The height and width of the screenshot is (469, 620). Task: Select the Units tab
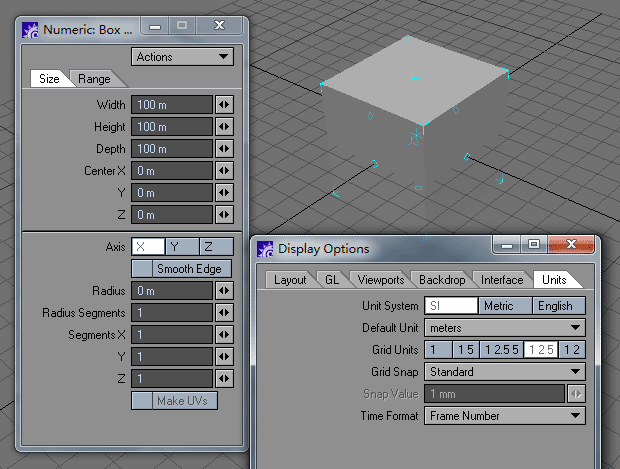[554, 280]
